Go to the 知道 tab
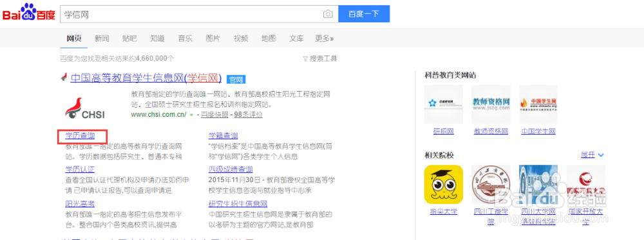The width and height of the screenshot is (644, 240). (x=157, y=39)
